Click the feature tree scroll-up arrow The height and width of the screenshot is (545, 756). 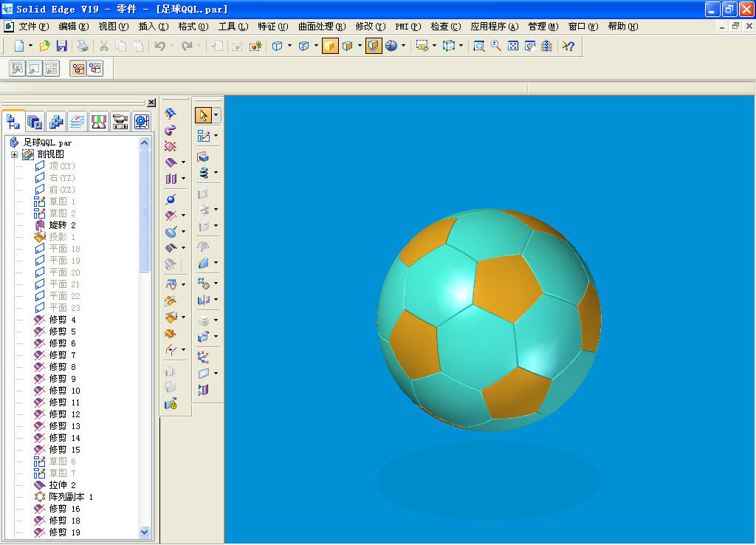click(144, 143)
